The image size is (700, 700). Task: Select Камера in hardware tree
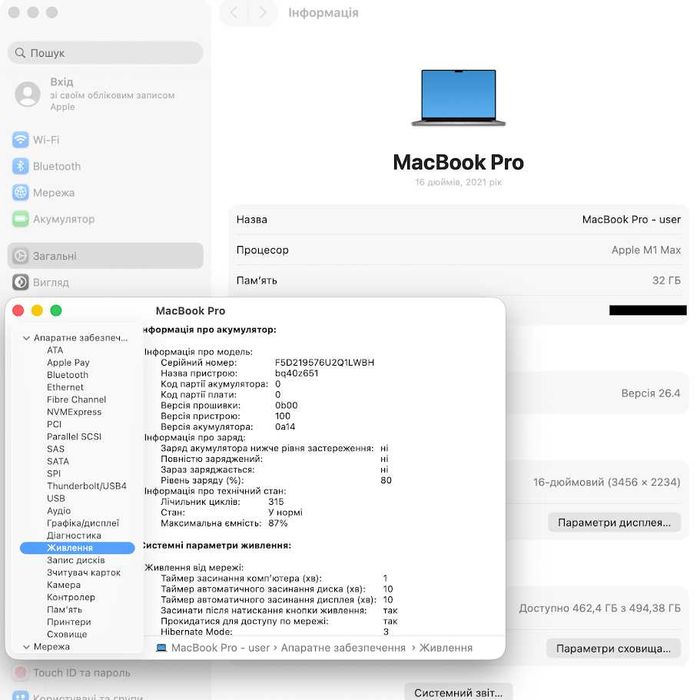point(64,585)
